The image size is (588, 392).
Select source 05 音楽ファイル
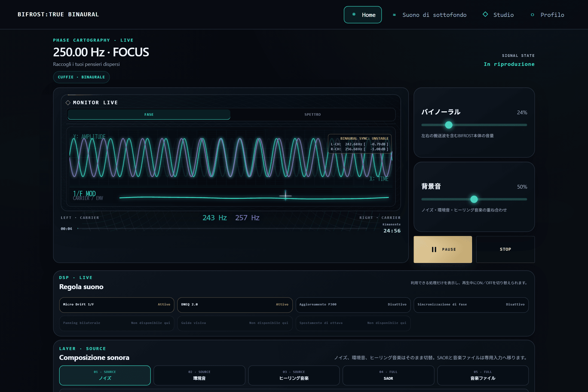point(483,375)
